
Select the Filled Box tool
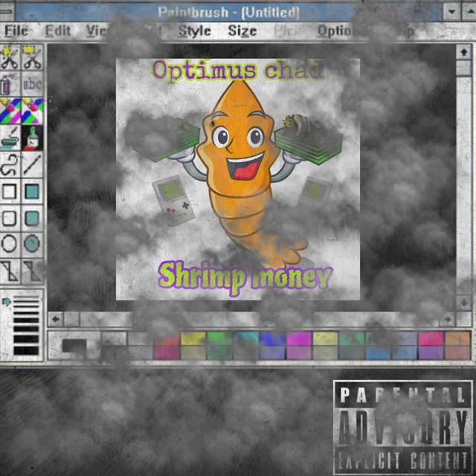(x=32, y=192)
